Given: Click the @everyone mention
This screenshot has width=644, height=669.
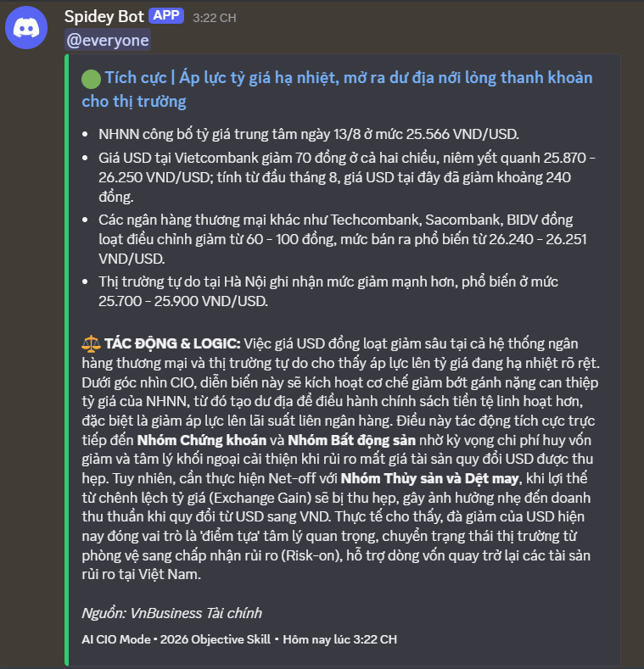Looking at the screenshot, I should tap(108, 40).
